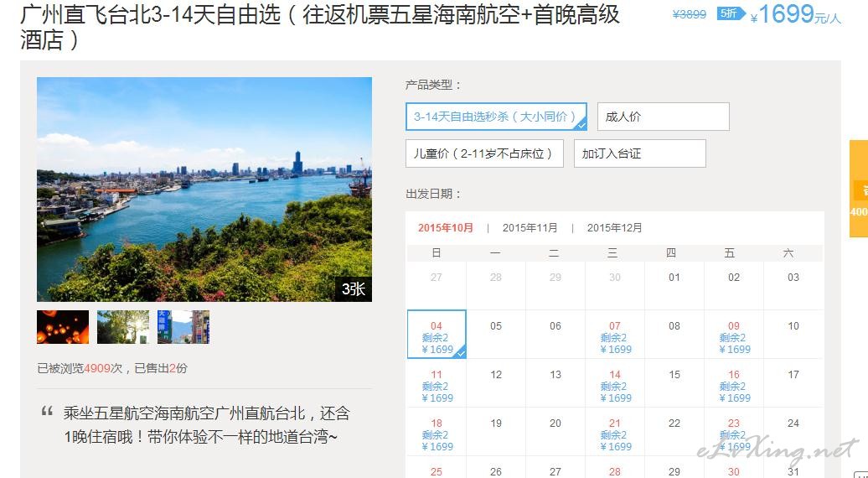Image resolution: width=868 pixels, height=478 pixels.
Task: Pick departure date October 07
Action: pyautogui.click(x=615, y=334)
